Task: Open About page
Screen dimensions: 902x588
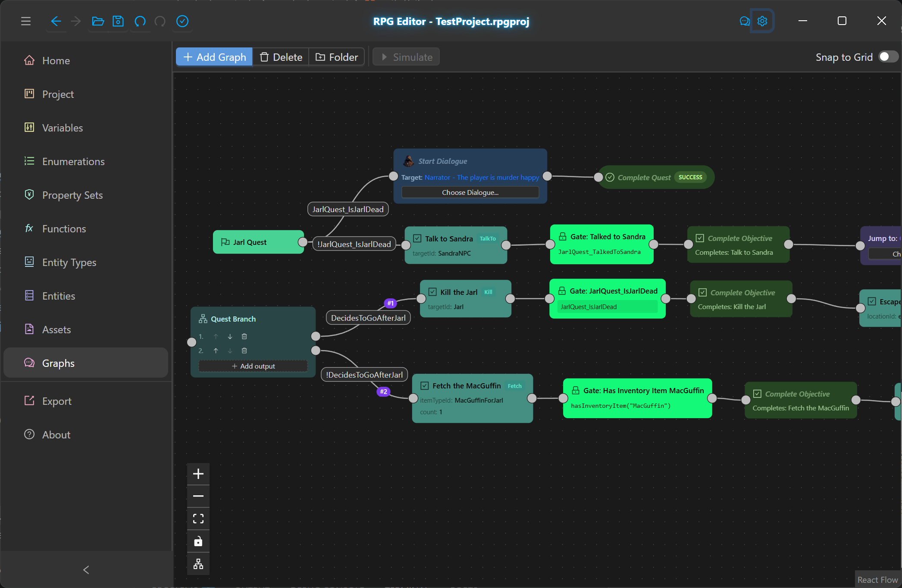Action: 85,435
